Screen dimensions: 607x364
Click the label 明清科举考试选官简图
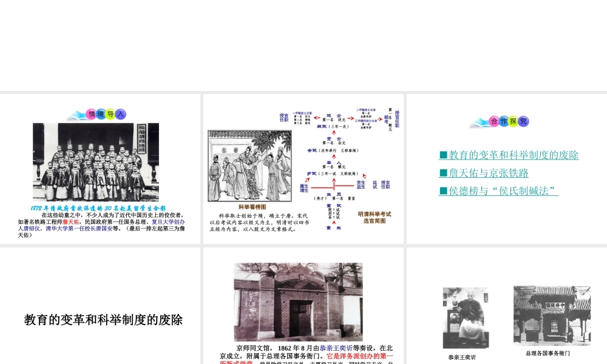[x=375, y=217]
